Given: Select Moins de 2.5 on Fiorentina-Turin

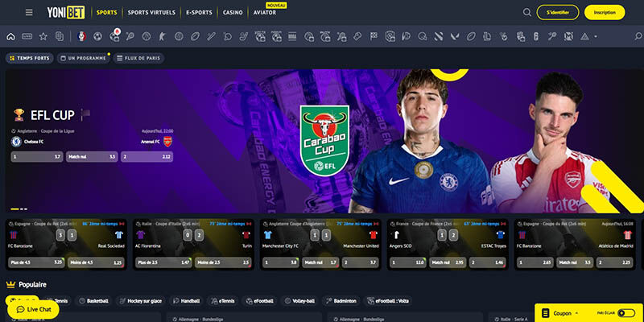Looking at the screenshot, I should [x=223, y=263].
